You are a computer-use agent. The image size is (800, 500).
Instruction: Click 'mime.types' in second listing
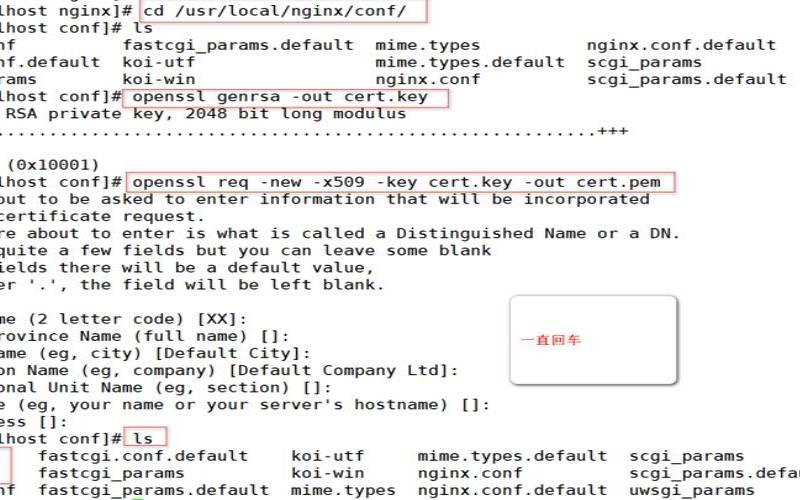343,491
